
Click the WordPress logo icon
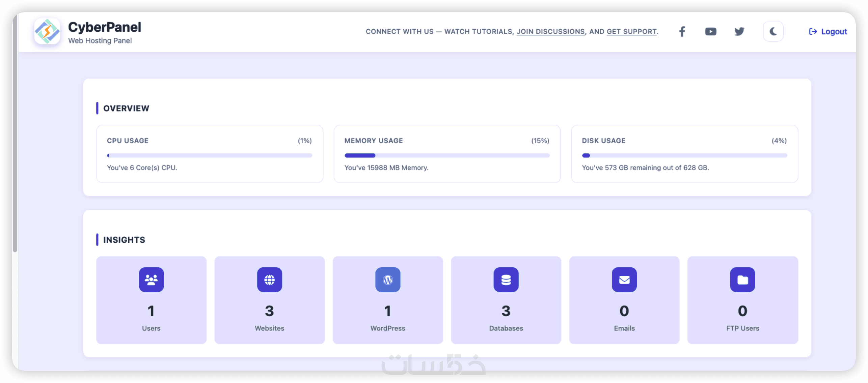[388, 279]
